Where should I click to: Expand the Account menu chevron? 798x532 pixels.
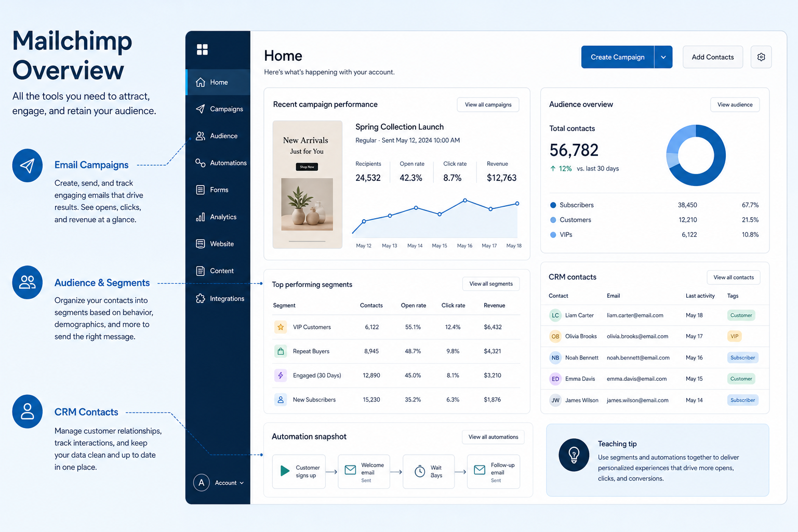[242, 483]
